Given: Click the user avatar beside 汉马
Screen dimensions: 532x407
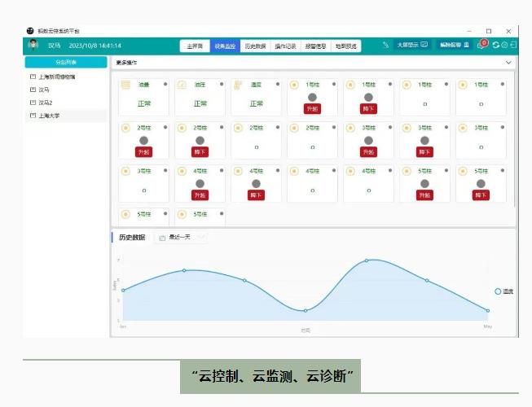Looking at the screenshot, I should (x=33, y=46).
